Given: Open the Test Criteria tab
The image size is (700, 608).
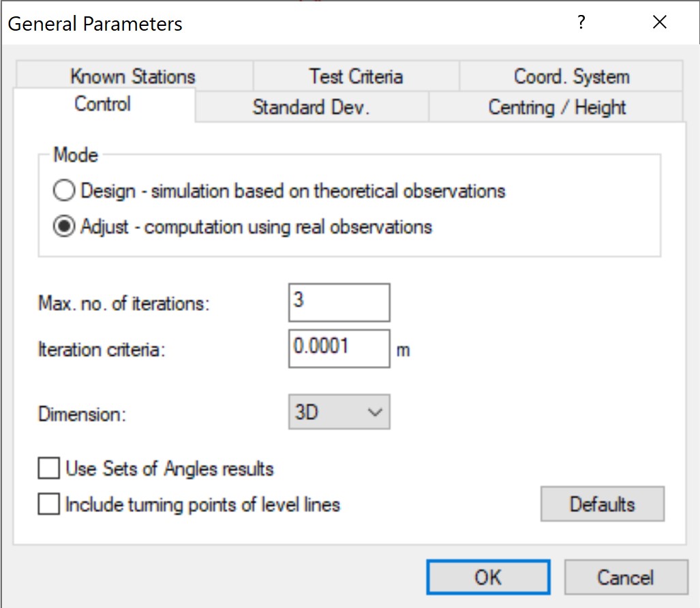Looking at the screenshot, I should pyautogui.click(x=355, y=76).
